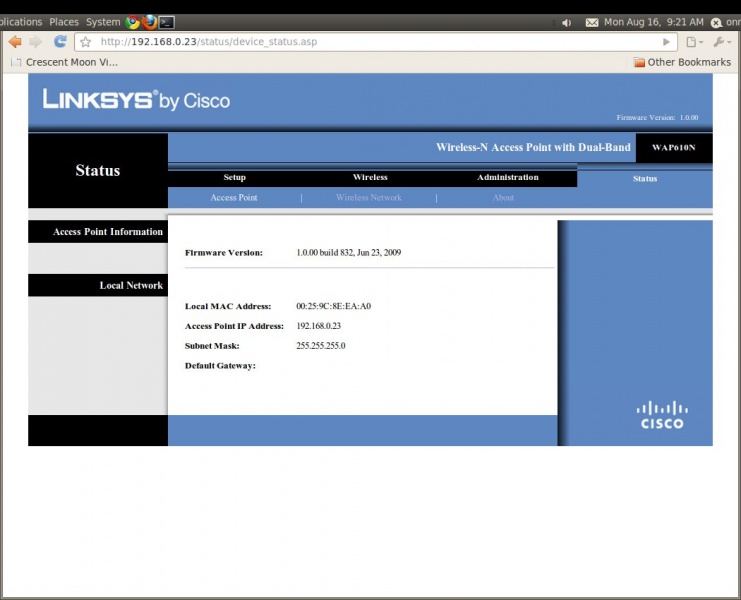Open the Crescent Moon bookmark
The width and height of the screenshot is (741, 600).
64,62
